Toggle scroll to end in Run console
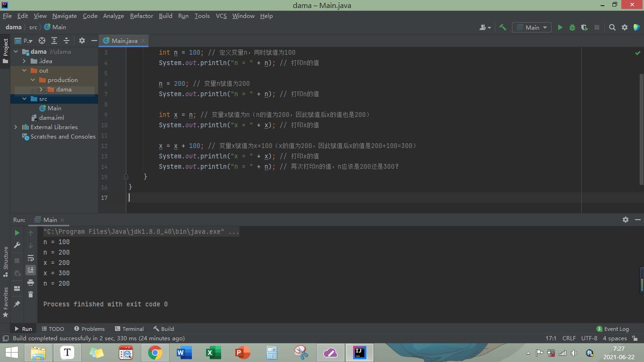The width and height of the screenshot is (644, 362). pos(31,270)
